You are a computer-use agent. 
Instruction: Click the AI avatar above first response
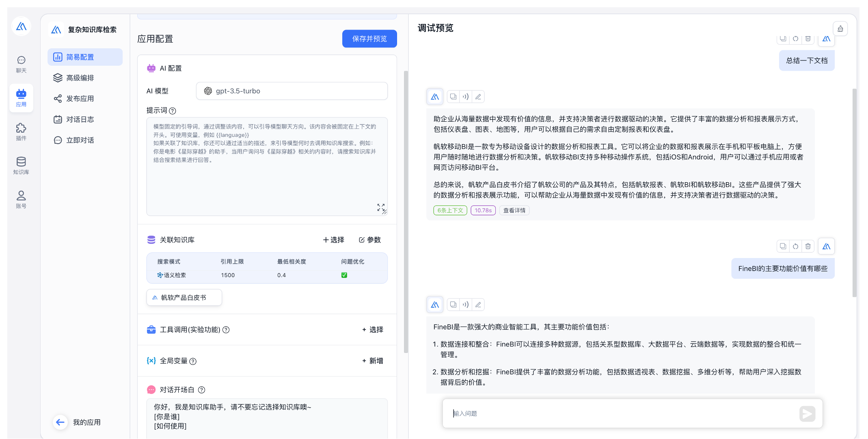[435, 97]
